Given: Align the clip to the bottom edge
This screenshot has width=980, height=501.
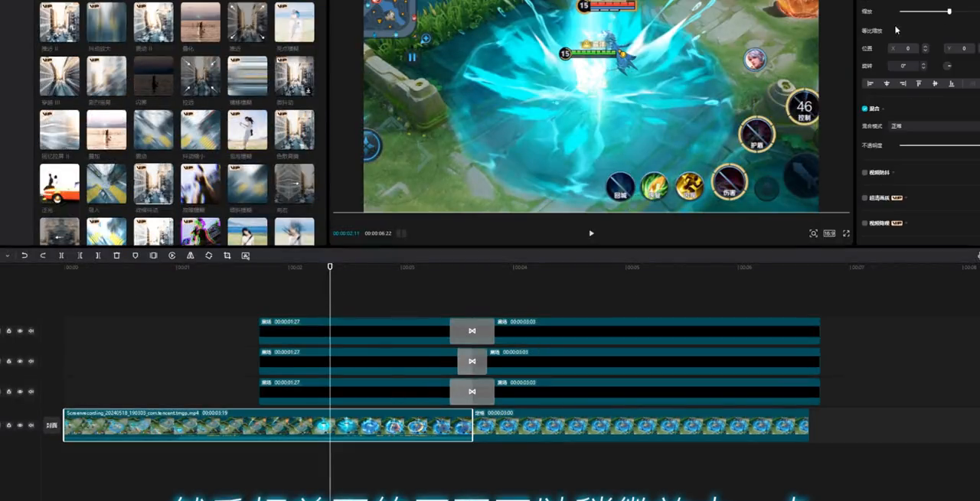Looking at the screenshot, I should (951, 83).
